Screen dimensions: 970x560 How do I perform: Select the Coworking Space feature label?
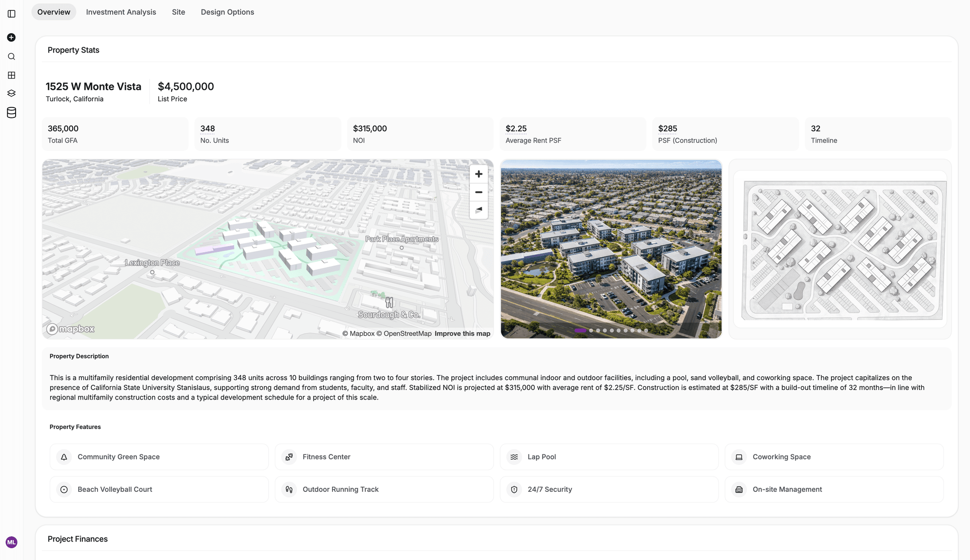pos(781,457)
